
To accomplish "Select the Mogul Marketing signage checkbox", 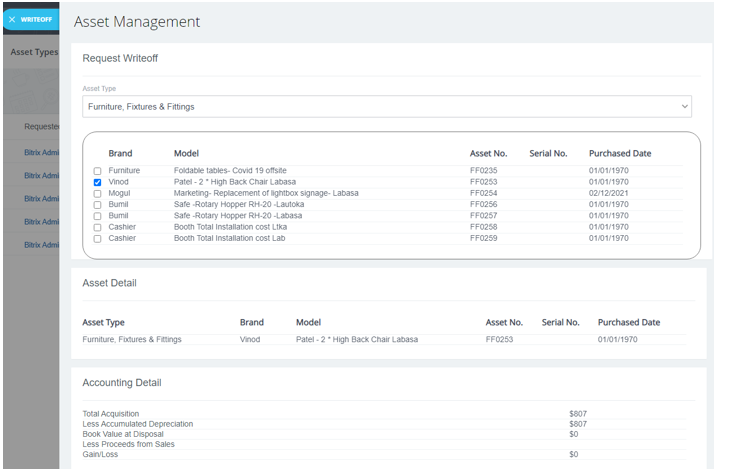I will tap(97, 194).
